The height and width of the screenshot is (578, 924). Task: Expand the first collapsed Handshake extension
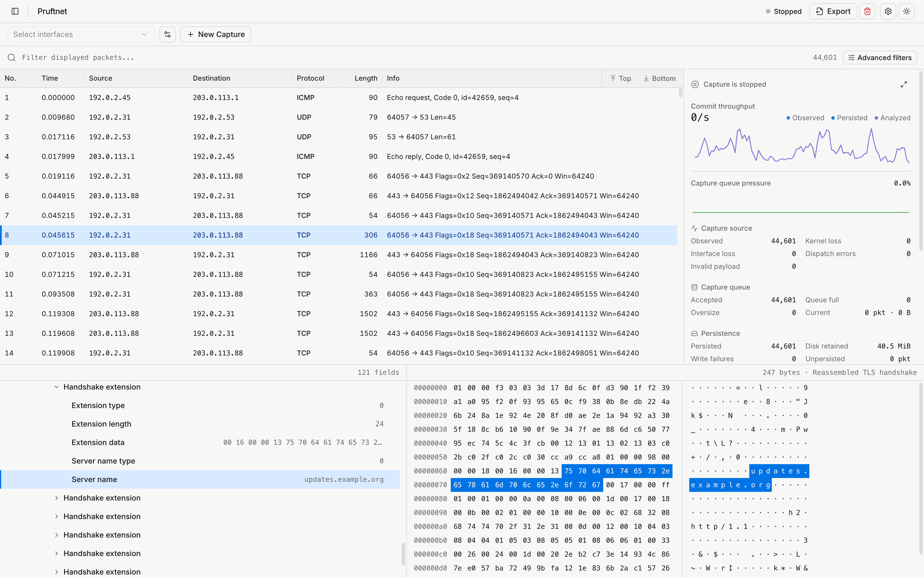tap(57, 498)
